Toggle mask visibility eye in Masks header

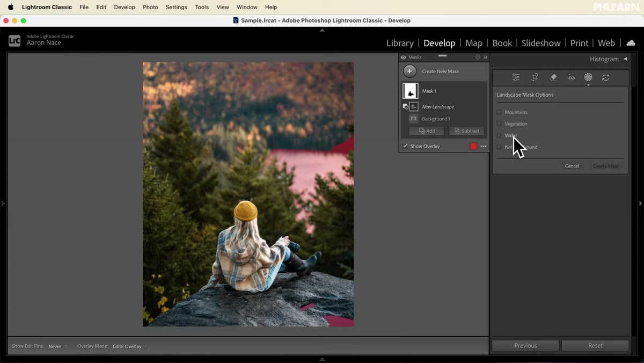404,57
